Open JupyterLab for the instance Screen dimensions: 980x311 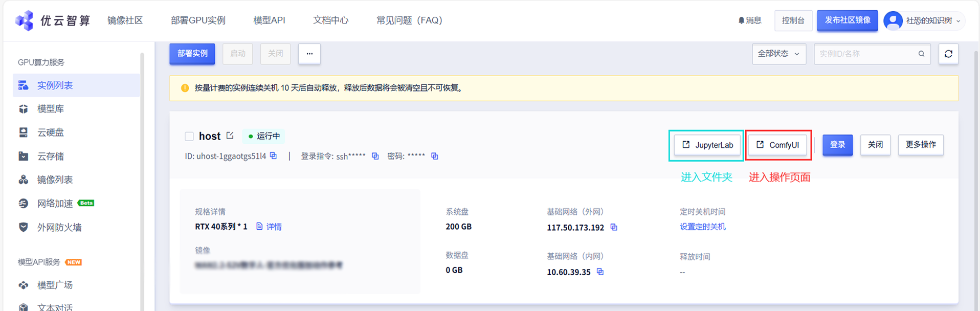(x=707, y=145)
